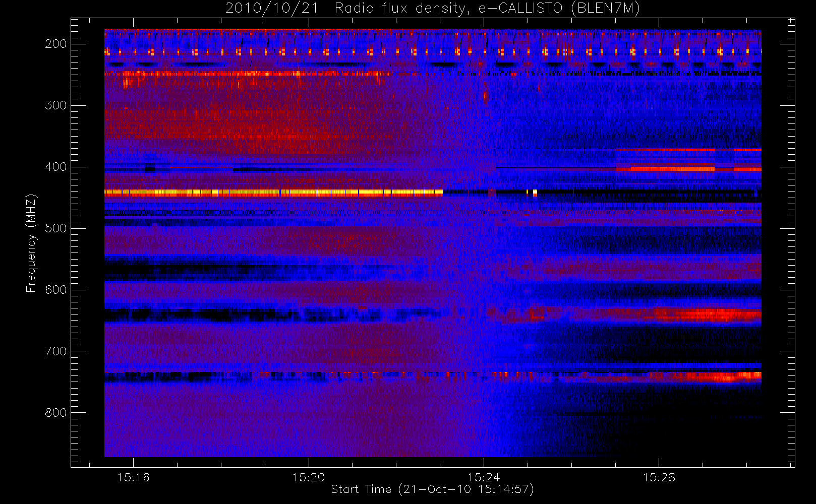This screenshot has height=504, width=816.
Task: Click the "Frequency (MHz)" y-axis label
Action: tap(31, 243)
